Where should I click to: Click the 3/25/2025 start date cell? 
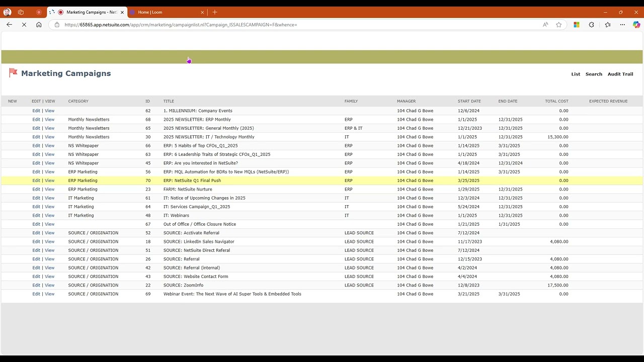coord(468,180)
